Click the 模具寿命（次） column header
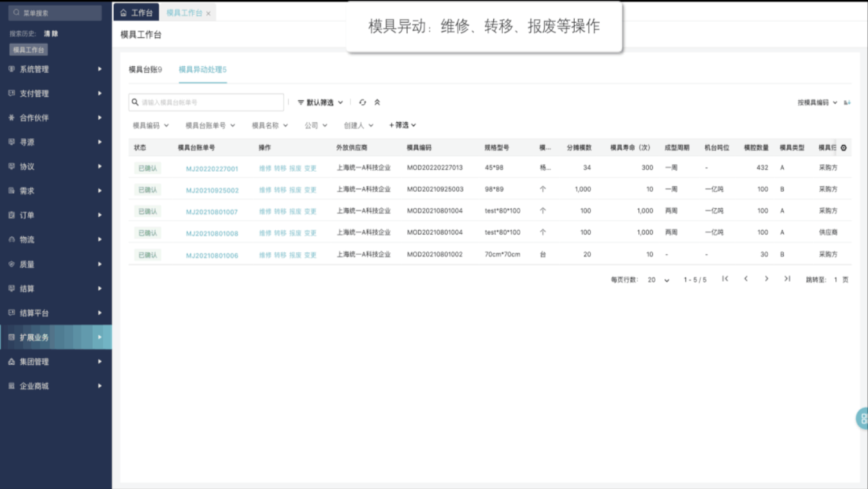 [630, 148]
